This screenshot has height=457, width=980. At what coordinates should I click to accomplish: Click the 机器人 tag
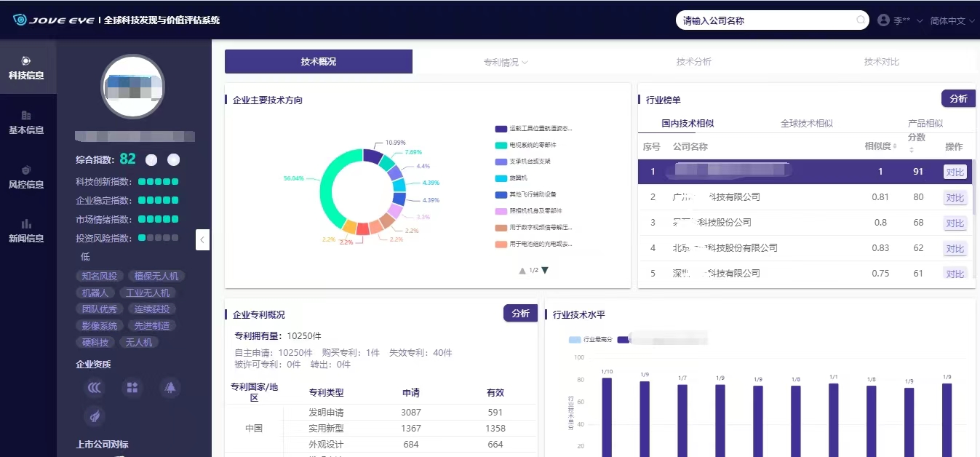[95, 293]
